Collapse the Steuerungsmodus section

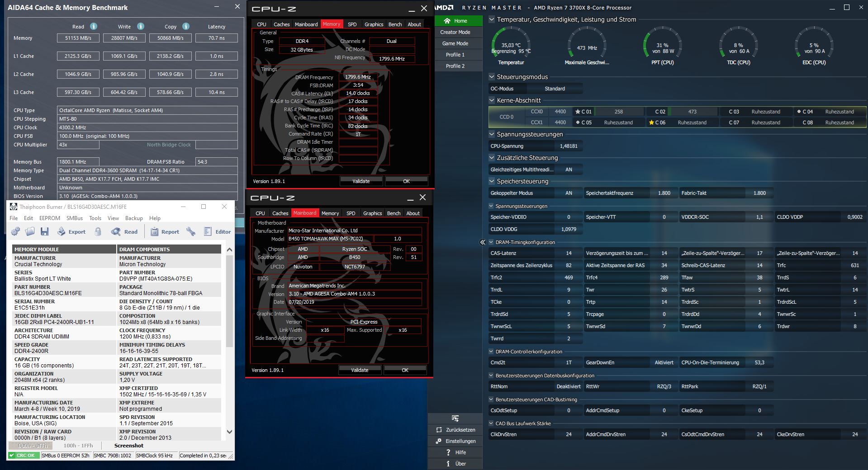[492, 77]
